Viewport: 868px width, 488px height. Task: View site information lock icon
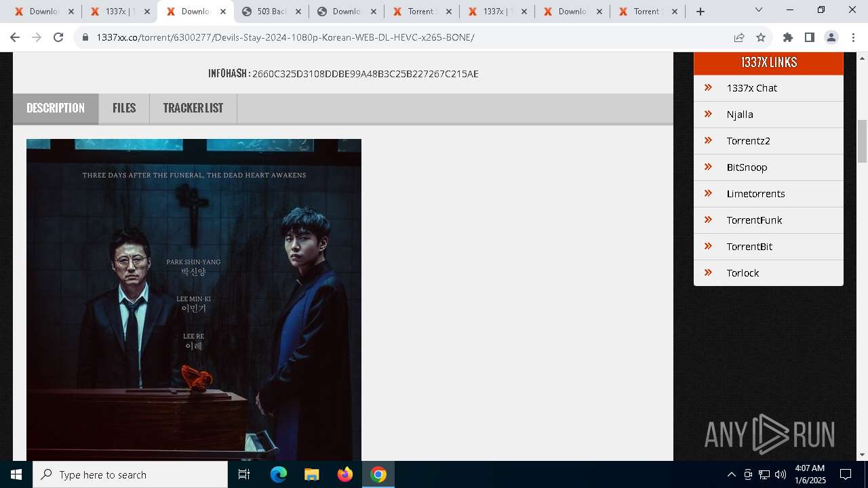point(85,37)
